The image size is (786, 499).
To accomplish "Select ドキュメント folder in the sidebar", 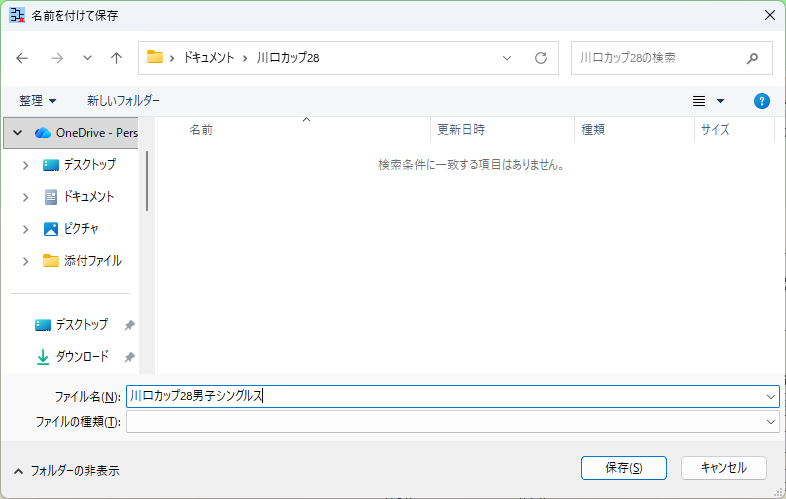I will coord(89,197).
